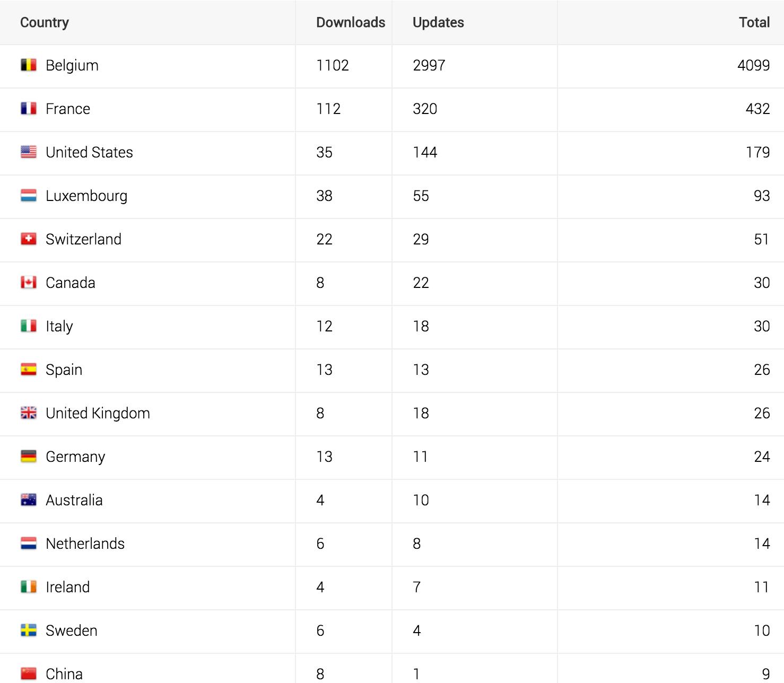The height and width of the screenshot is (683, 784).
Task: Click the Ireland flag icon
Action: click(x=29, y=587)
